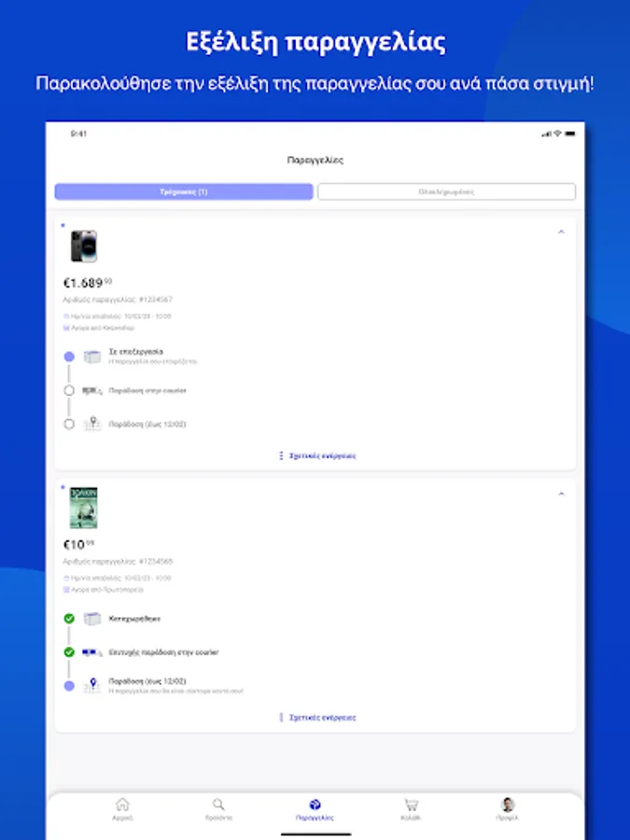
Task: Tap the second green checkmark next to courier handover
Action: 69,652
